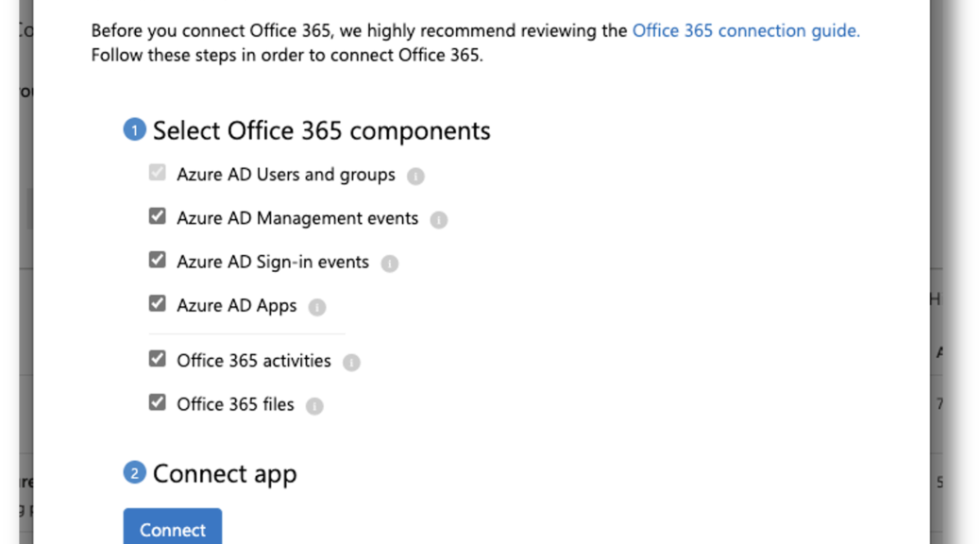
Task: Show info for Azure AD Management events
Action: tap(439, 220)
